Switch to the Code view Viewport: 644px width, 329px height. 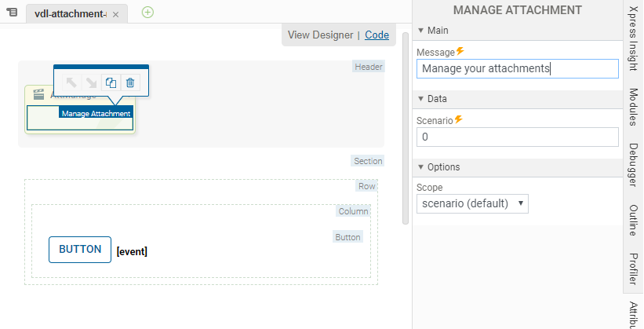(x=377, y=35)
